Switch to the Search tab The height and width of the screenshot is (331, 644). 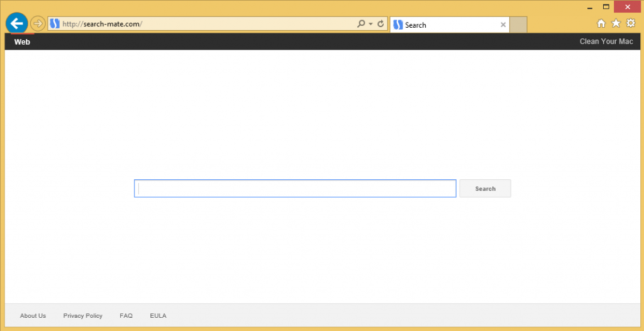[x=450, y=25]
